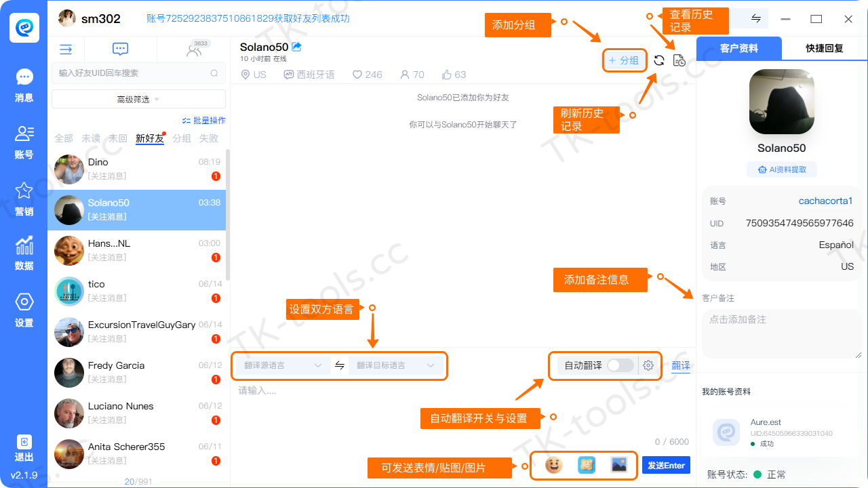Image resolution: width=868 pixels, height=488 pixels.
Task: Open the Luciano Nunes conversation
Action: pyautogui.click(x=137, y=413)
